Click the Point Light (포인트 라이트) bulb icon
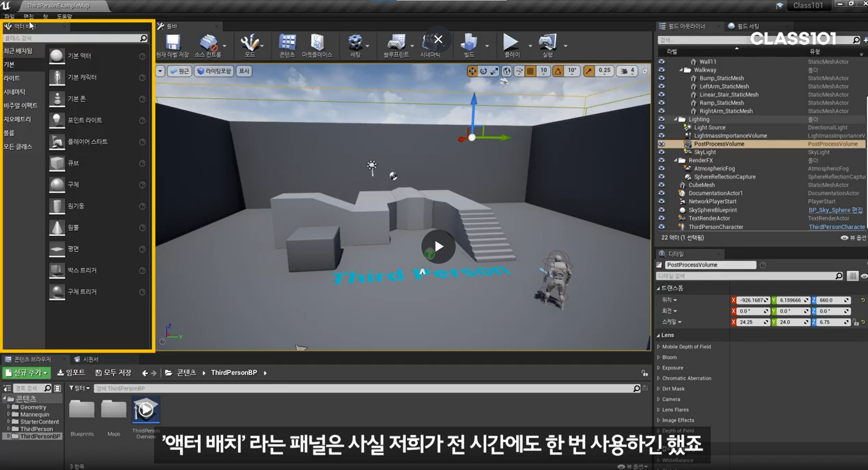 (57, 120)
